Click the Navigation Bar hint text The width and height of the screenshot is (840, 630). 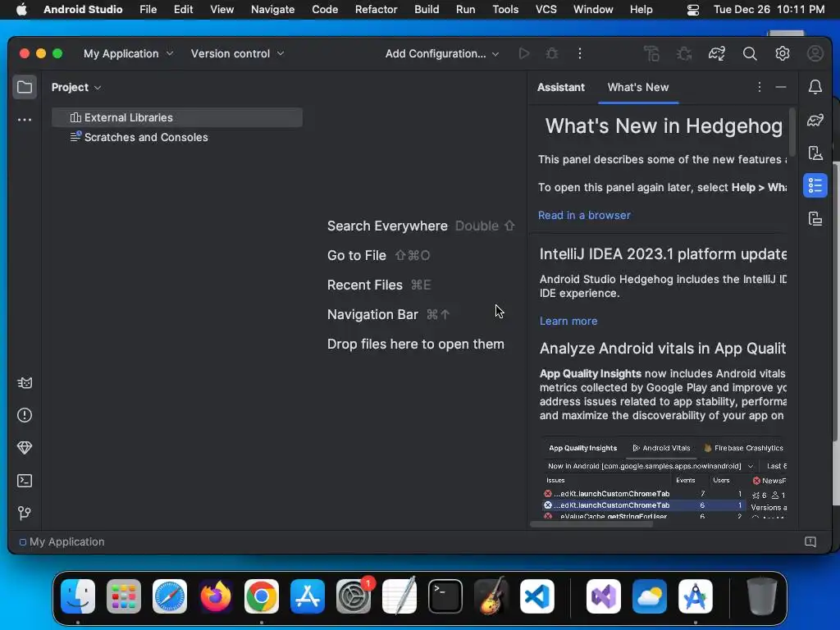[373, 314]
